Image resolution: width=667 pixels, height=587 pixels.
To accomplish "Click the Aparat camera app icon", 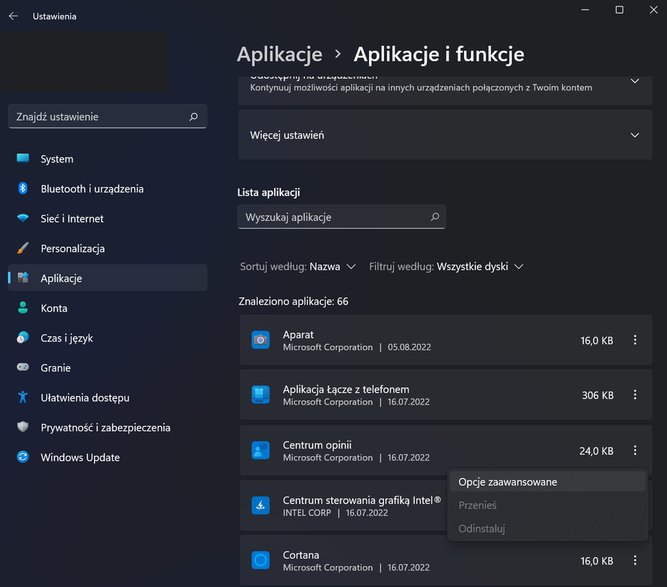I will tap(260, 340).
